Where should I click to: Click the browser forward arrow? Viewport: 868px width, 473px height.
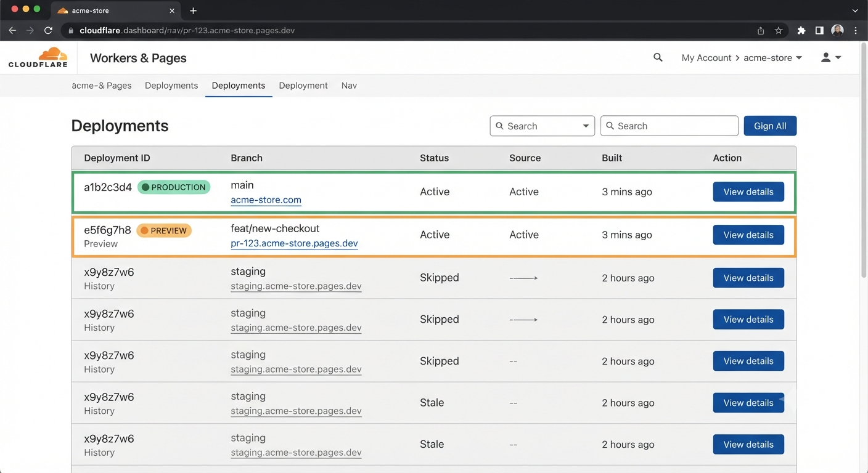click(x=30, y=30)
